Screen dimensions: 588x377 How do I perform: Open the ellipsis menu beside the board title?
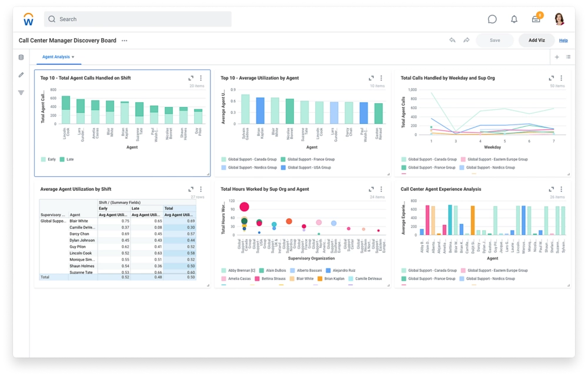coord(124,41)
